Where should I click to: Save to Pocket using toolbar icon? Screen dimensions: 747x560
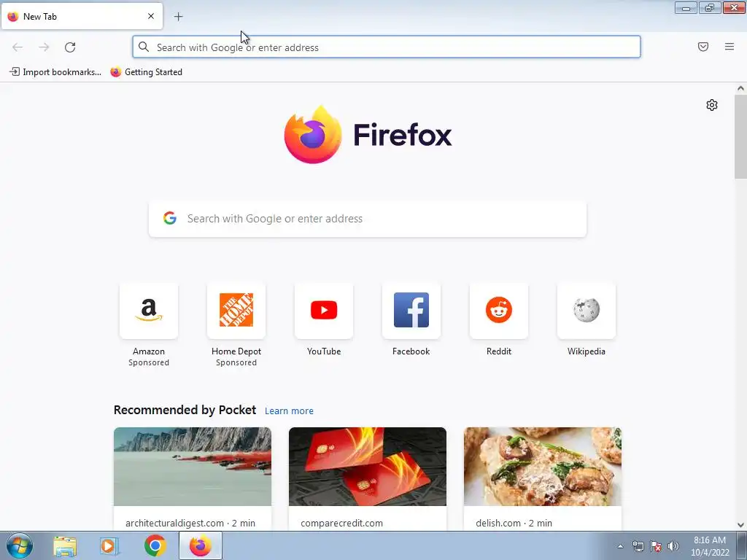[x=703, y=47]
